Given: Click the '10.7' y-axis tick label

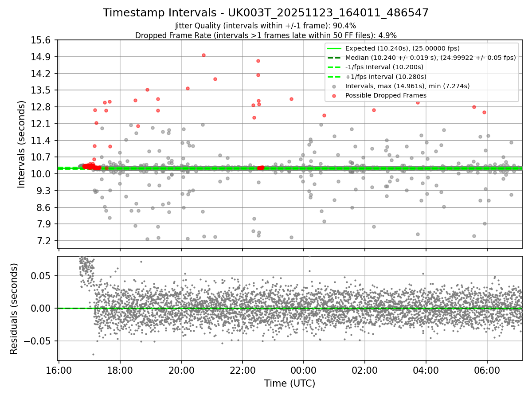Looking at the screenshot, I should click(x=41, y=157).
